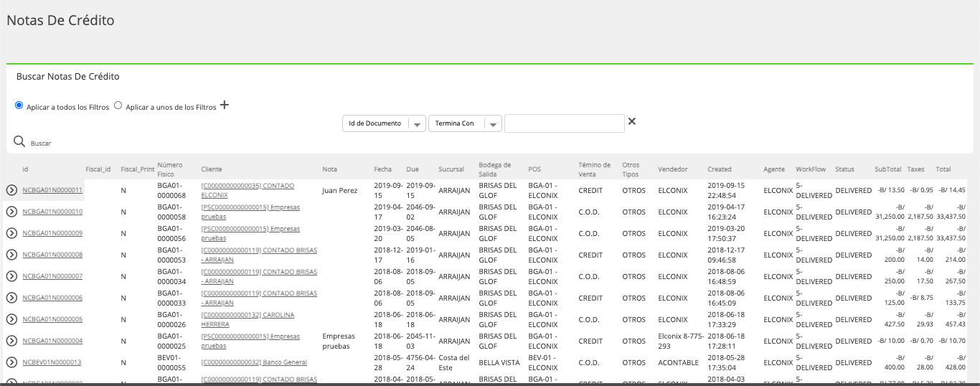Click the 'BELLA VISTA' bodega cell

(x=499, y=362)
